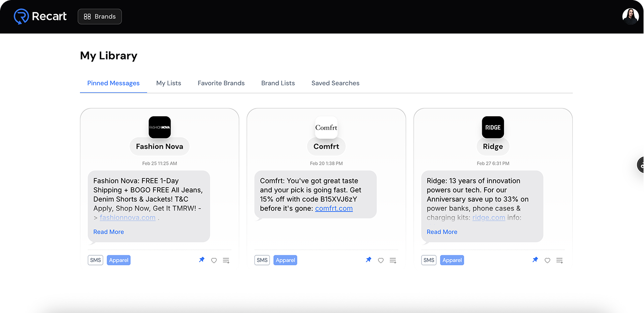Unpin the Fashion Nova message
This screenshot has width=644, height=313.
click(202, 260)
